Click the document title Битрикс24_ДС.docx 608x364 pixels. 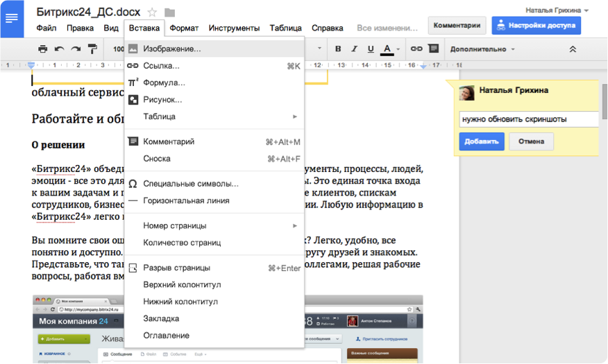(88, 12)
